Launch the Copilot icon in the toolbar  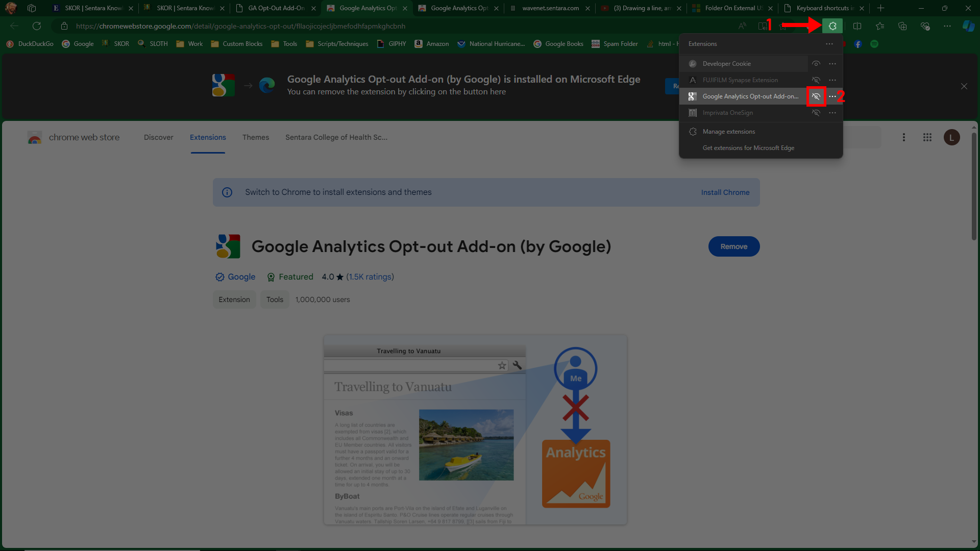[968, 26]
